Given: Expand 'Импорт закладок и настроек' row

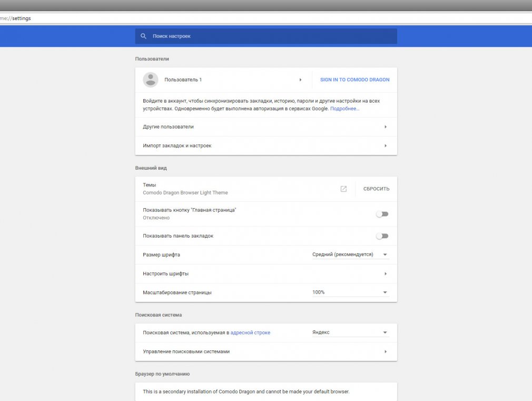Looking at the screenshot, I should point(266,145).
